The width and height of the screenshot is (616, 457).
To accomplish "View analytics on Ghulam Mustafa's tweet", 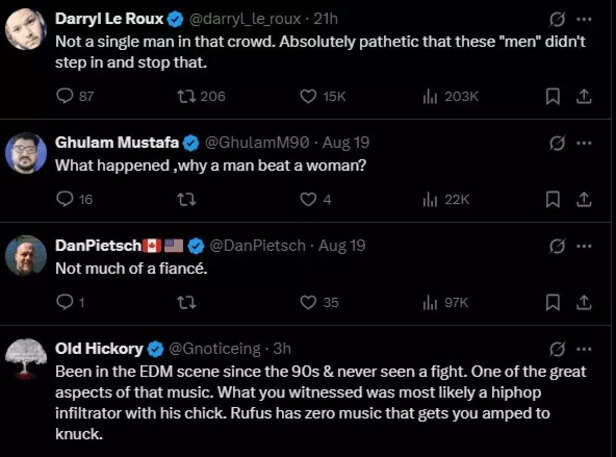I will [431, 199].
